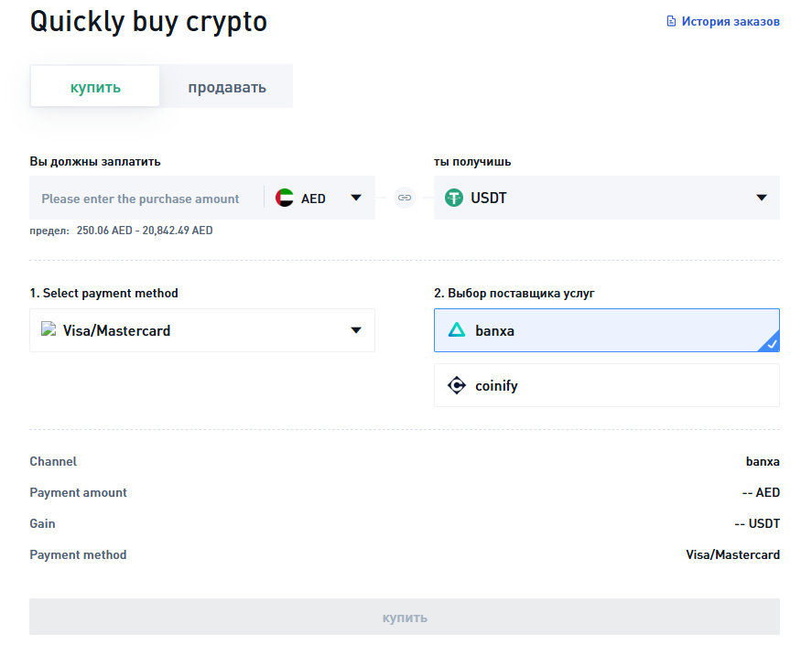812x645 pixels.
Task: Click the UAE flag currency icon
Action: click(x=285, y=198)
